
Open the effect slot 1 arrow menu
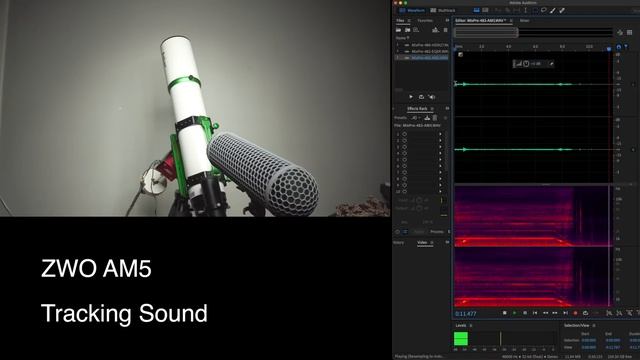click(440, 134)
